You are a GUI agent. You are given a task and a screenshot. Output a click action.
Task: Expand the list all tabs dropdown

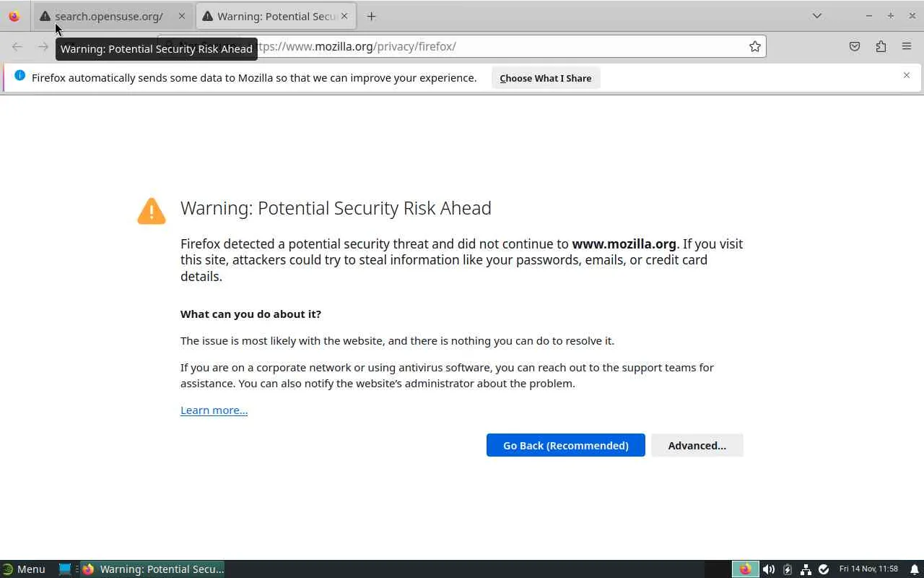click(817, 16)
